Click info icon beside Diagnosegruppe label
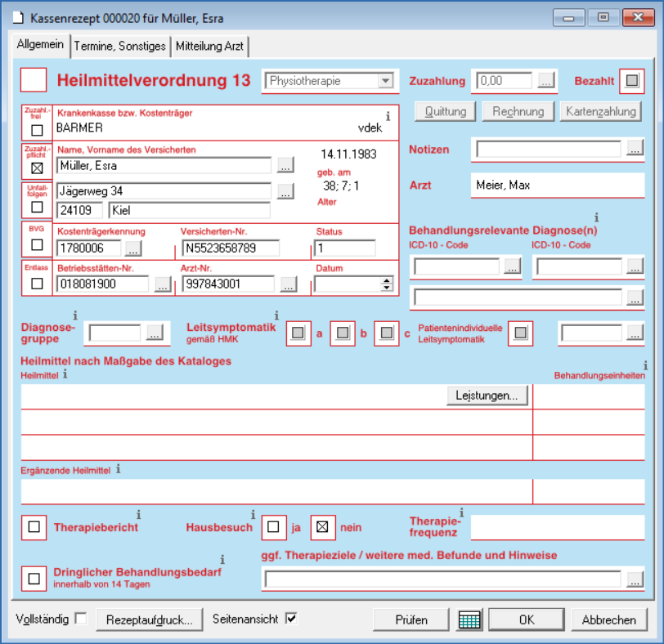 [x=75, y=315]
